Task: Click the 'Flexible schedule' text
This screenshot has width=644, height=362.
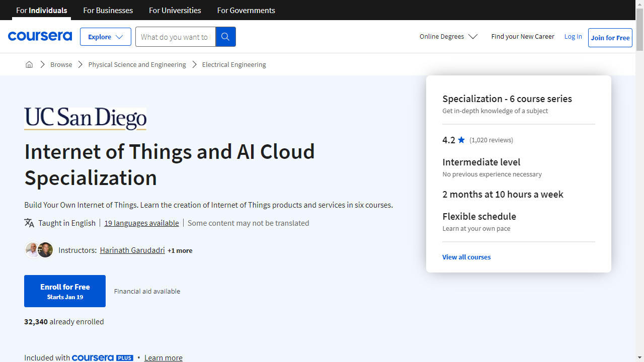Action: pos(479,216)
